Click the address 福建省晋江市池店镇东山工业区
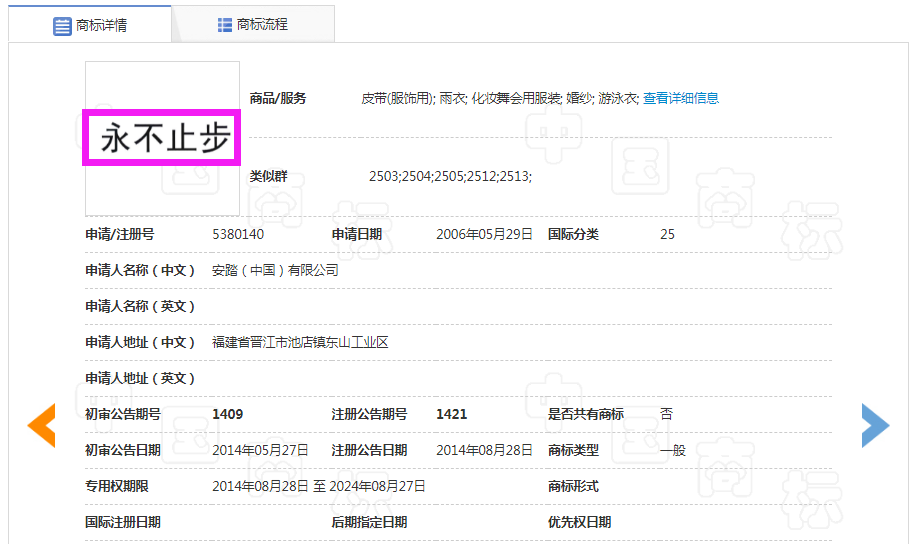This screenshot has height=544, width=917. (x=300, y=342)
